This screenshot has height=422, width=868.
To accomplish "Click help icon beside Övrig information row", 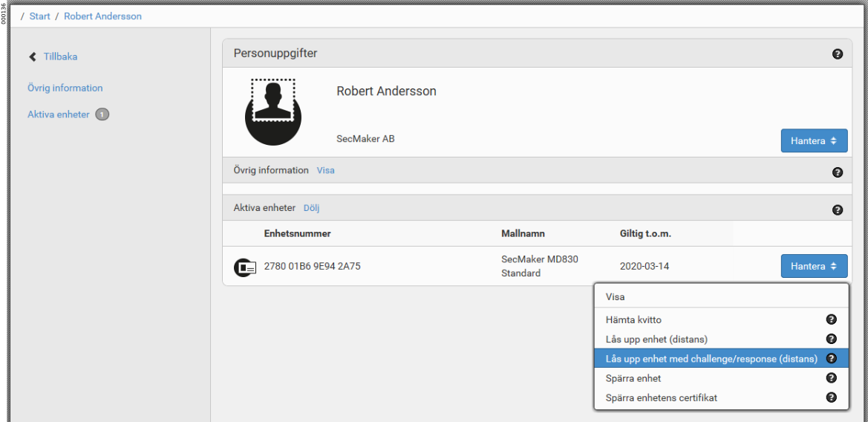I will pyautogui.click(x=838, y=172).
